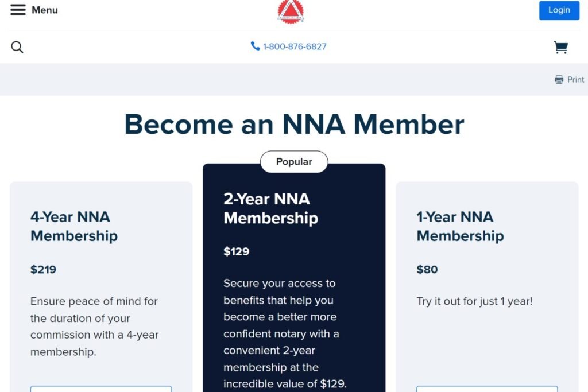Viewport: 588px width, 392px height.
Task: Select the Popular badge above the 2-year plan
Action: coord(294,161)
